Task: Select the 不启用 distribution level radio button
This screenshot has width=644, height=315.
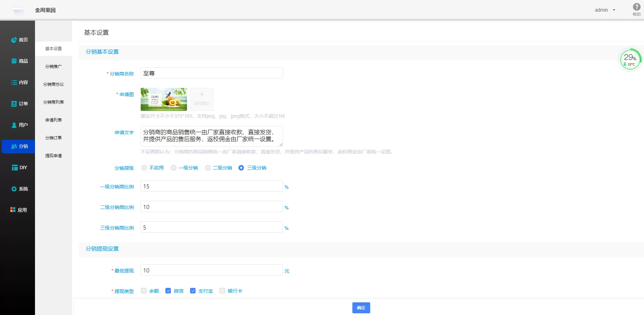Action: (x=144, y=168)
